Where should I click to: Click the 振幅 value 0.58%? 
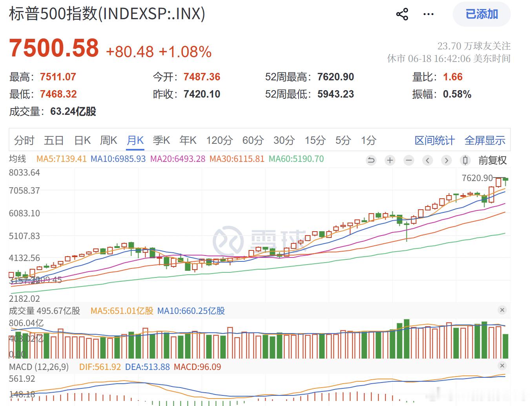pos(457,94)
